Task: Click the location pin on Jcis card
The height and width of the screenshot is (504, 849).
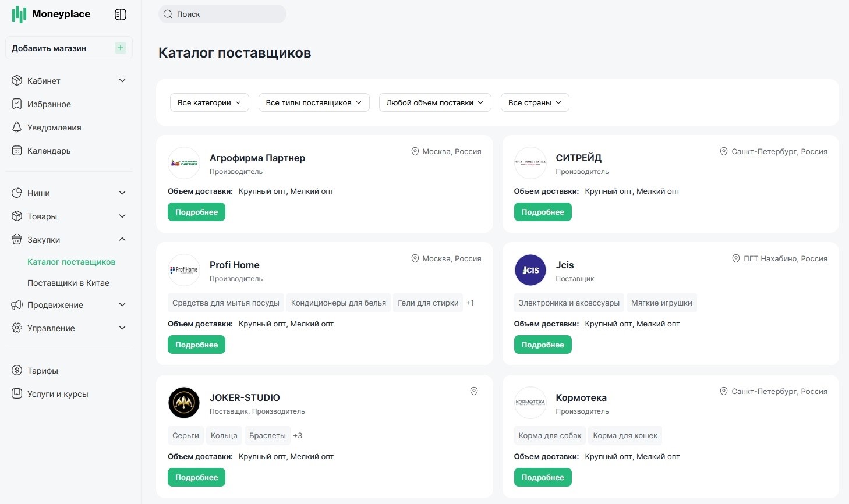Action: (x=736, y=258)
